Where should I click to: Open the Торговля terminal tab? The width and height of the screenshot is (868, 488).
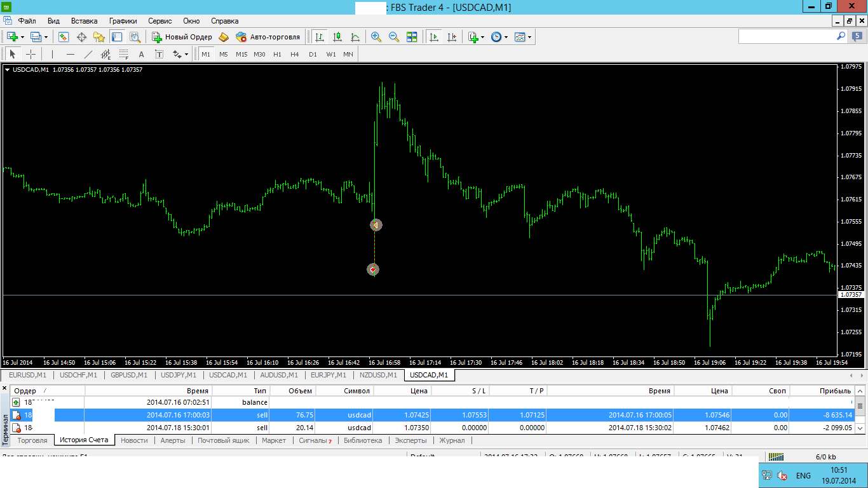(x=32, y=440)
